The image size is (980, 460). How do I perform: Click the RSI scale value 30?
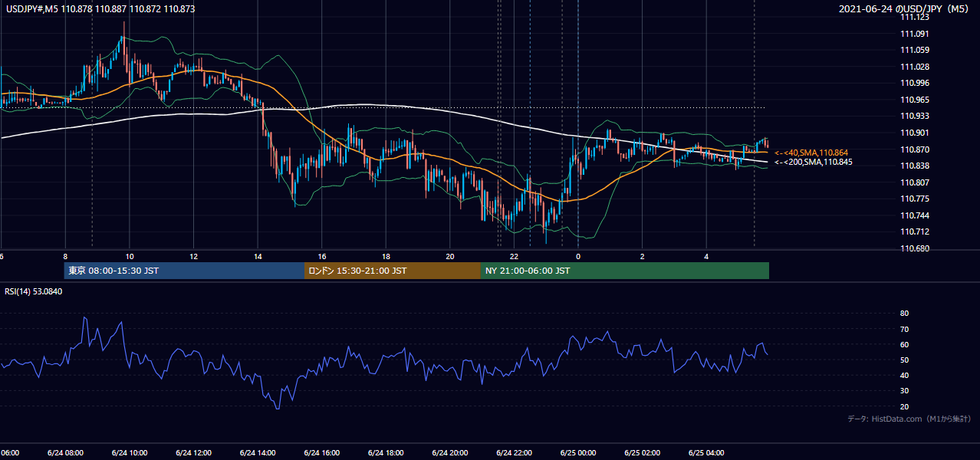[904, 390]
